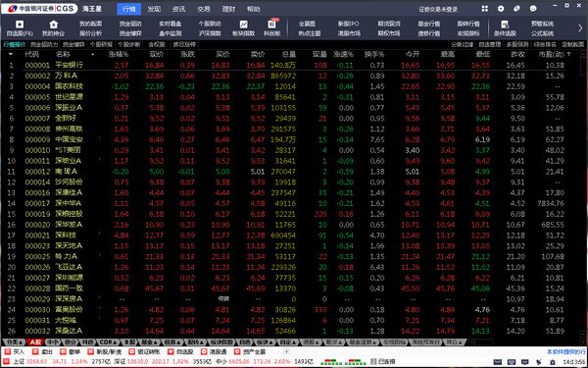Open the settings gear icon
588x368 pixels.
(501, 8)
